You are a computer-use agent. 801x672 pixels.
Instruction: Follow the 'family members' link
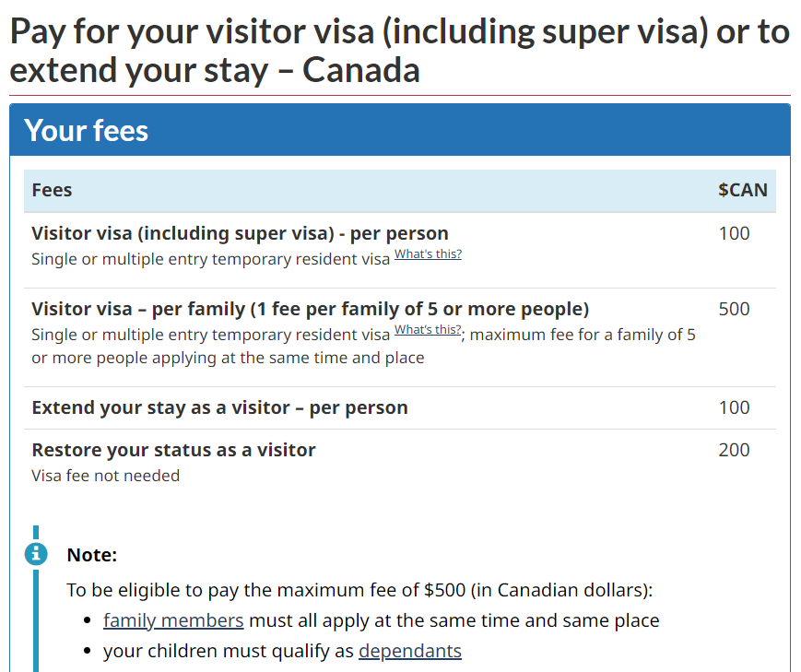pyautogui.click(x=173, y=620)
